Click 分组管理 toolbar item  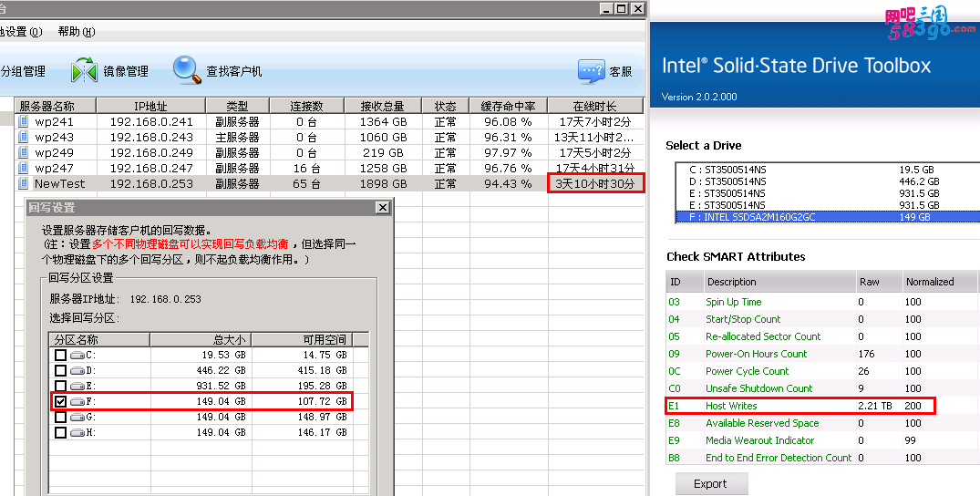(23, 71)
